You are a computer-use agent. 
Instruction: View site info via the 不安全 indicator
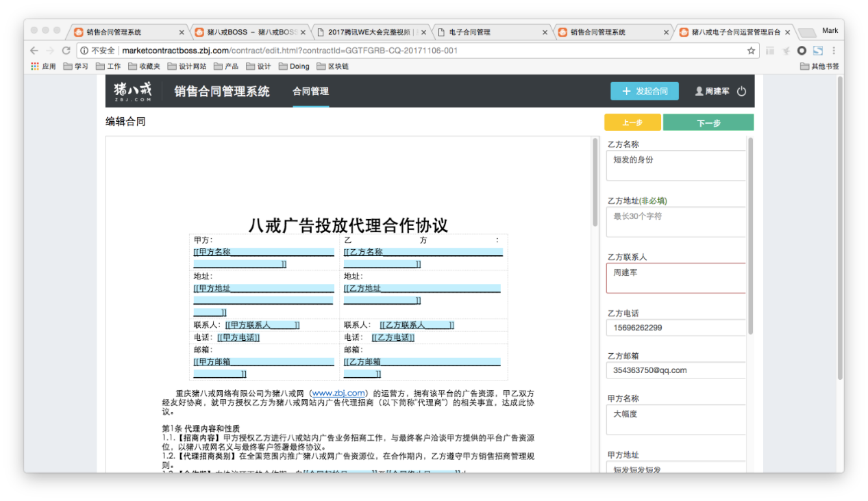97,51
